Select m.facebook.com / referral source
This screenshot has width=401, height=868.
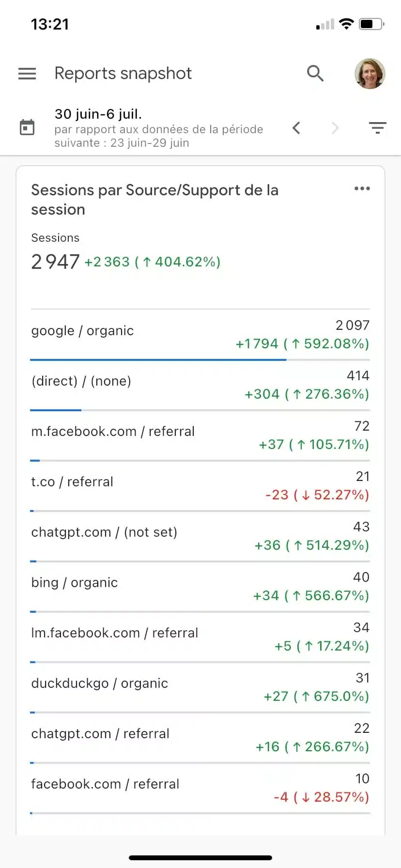tap(200, 436)
